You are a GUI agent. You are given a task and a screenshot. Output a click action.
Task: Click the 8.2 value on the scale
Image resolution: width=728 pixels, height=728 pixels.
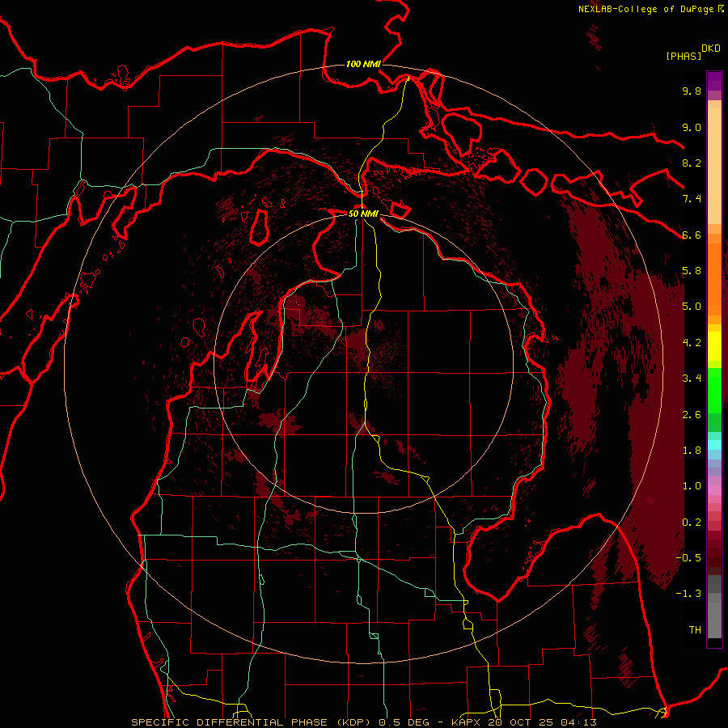coord(692,163)
